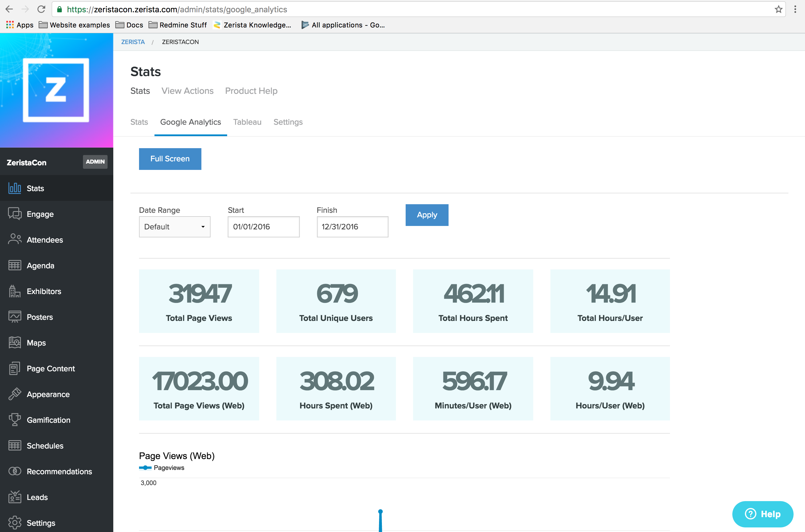Select the lower Stats sub-tab
The width and height of the screenshot is (805, 532).
point(139,122)
